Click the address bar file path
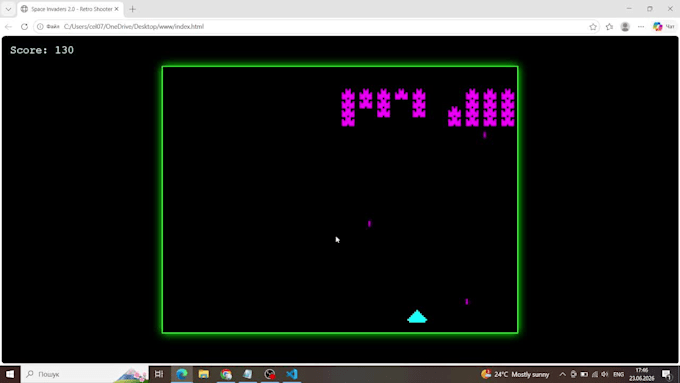The height and width of the screenshot is (383, 680). 134,26
